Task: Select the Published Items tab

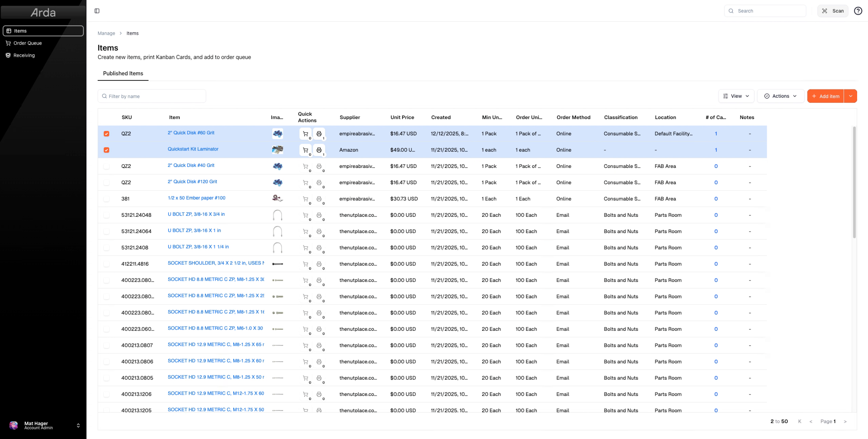Action: 123,73
